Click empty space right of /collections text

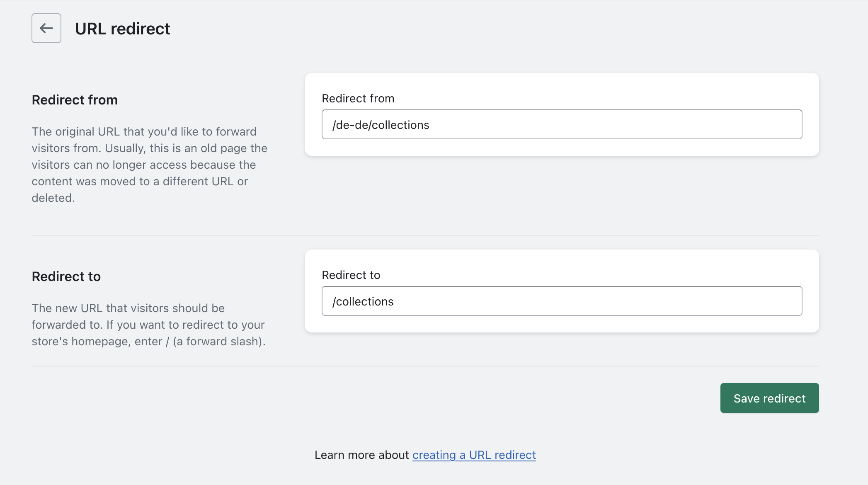pos(580,301)
